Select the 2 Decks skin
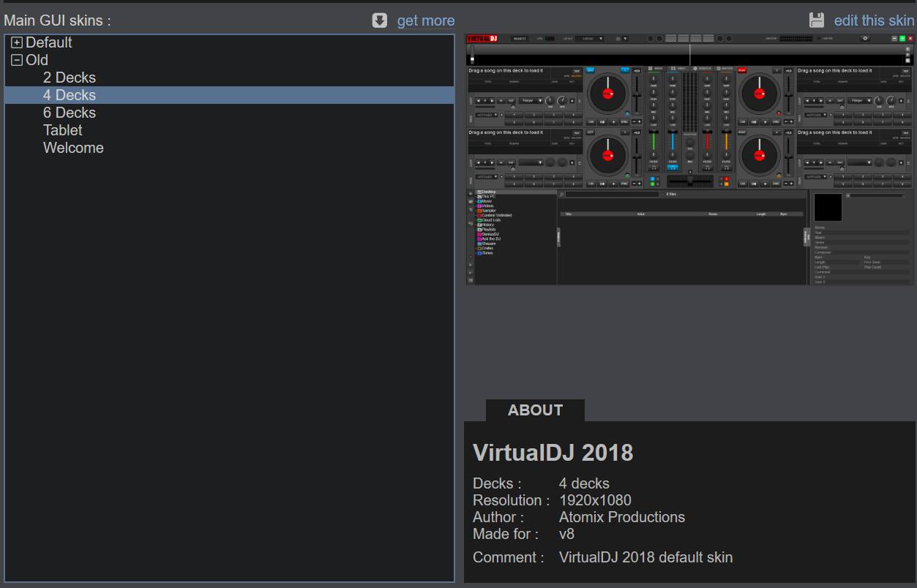This screenshot has width=917, height=588. point(70,78)
